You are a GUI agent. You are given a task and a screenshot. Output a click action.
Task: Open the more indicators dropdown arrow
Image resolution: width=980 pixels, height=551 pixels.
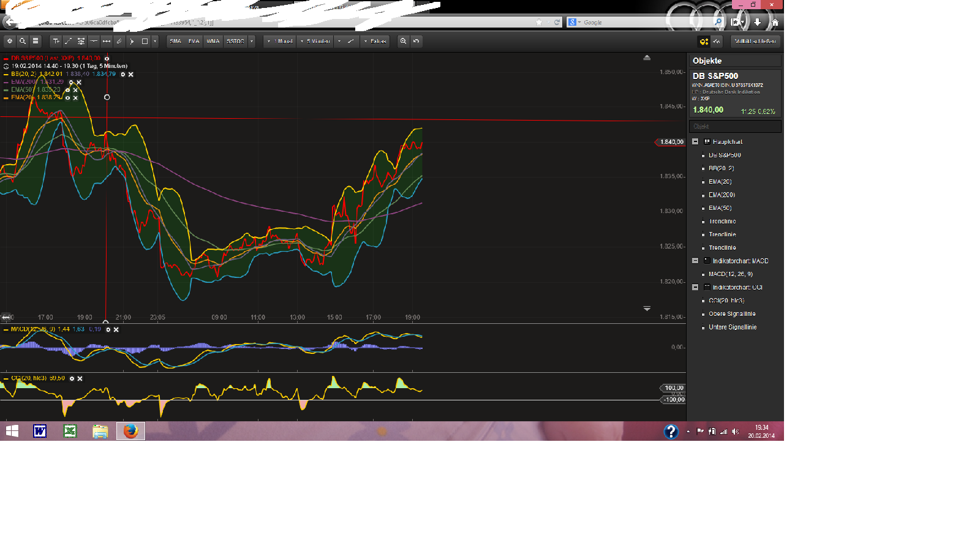click(x=252, y=41)
